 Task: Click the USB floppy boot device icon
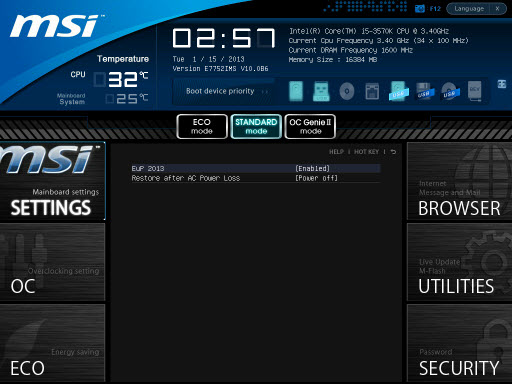424,91
